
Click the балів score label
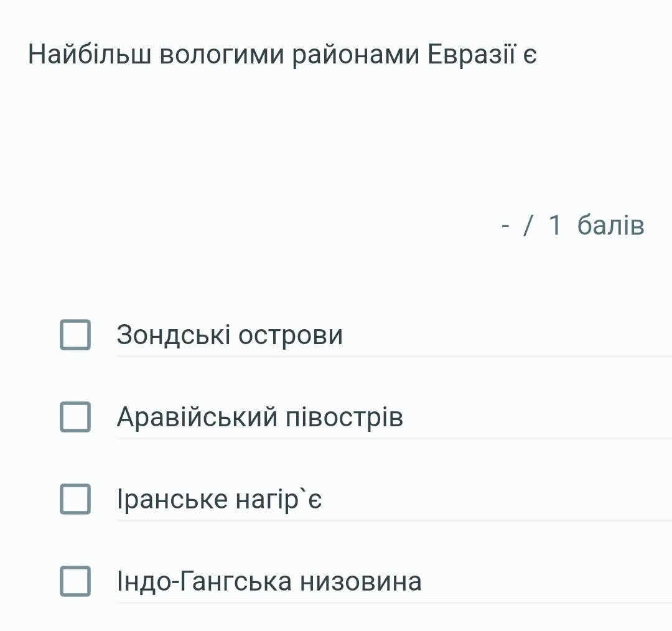tap(610, 225)
